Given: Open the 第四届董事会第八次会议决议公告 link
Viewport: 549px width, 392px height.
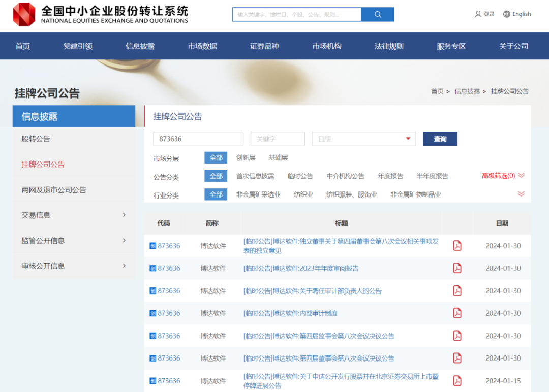Looking at the screenshot, I should (x=319, y=358).
